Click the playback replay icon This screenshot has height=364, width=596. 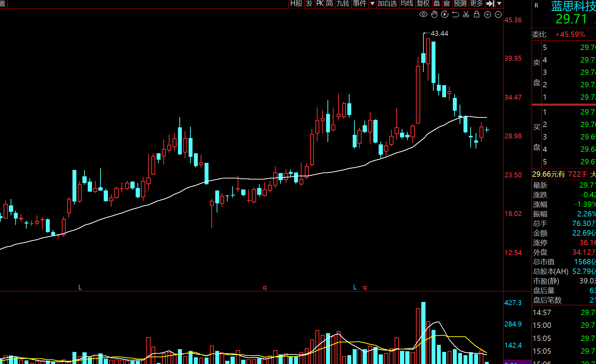445,15
